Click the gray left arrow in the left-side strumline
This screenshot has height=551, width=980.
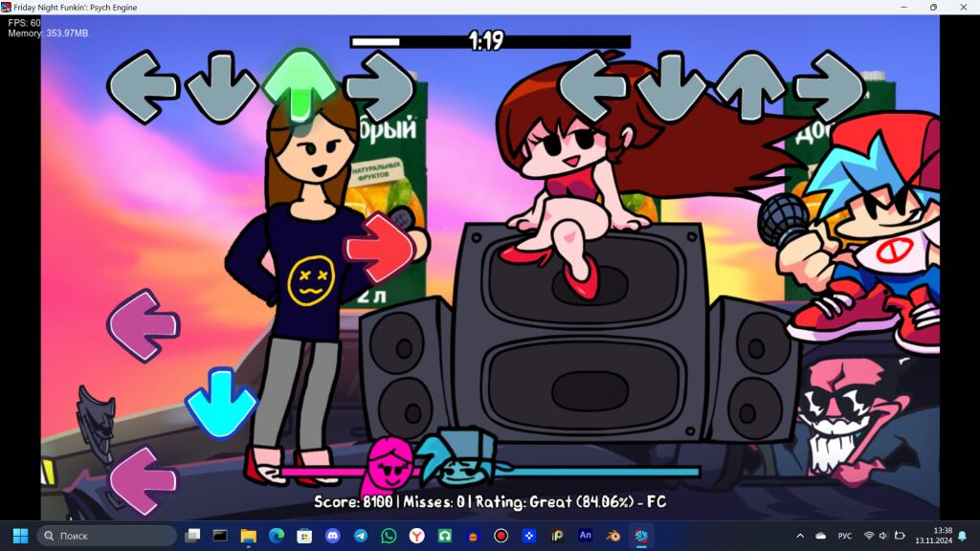click(144, 87)
